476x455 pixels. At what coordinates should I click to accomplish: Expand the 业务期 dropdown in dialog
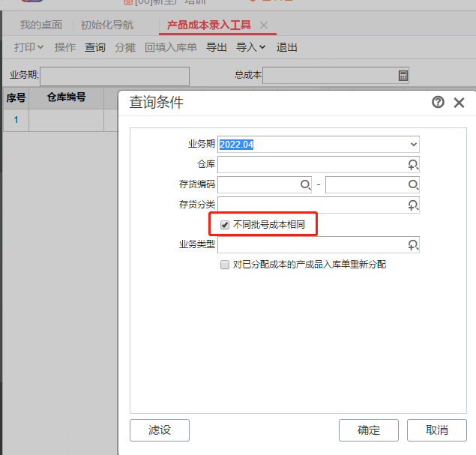(413, 145)
